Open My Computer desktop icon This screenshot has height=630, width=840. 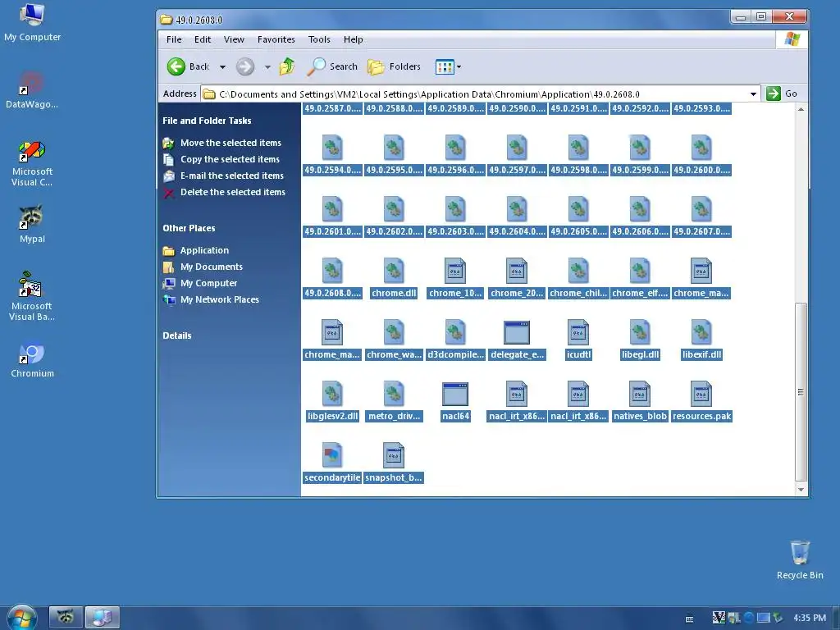tap(32, 22)
